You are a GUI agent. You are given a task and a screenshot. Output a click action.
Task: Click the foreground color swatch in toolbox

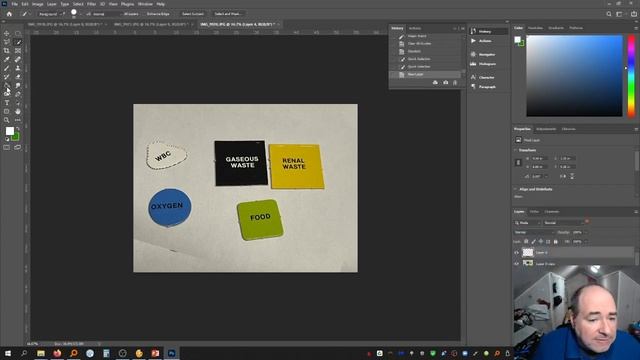(9, 131)
